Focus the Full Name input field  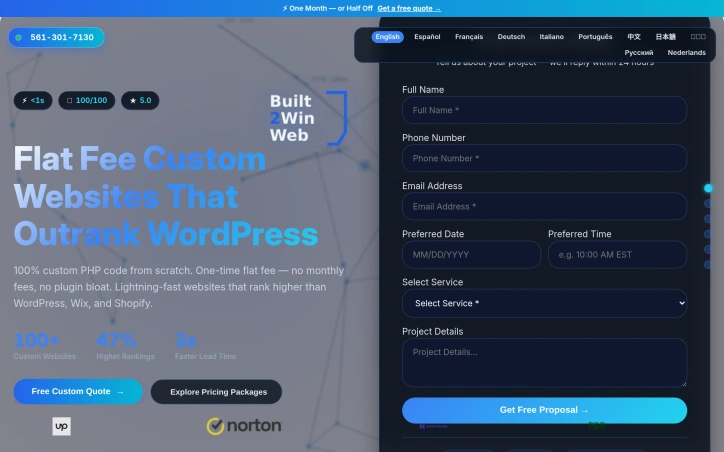pos(544,110)
